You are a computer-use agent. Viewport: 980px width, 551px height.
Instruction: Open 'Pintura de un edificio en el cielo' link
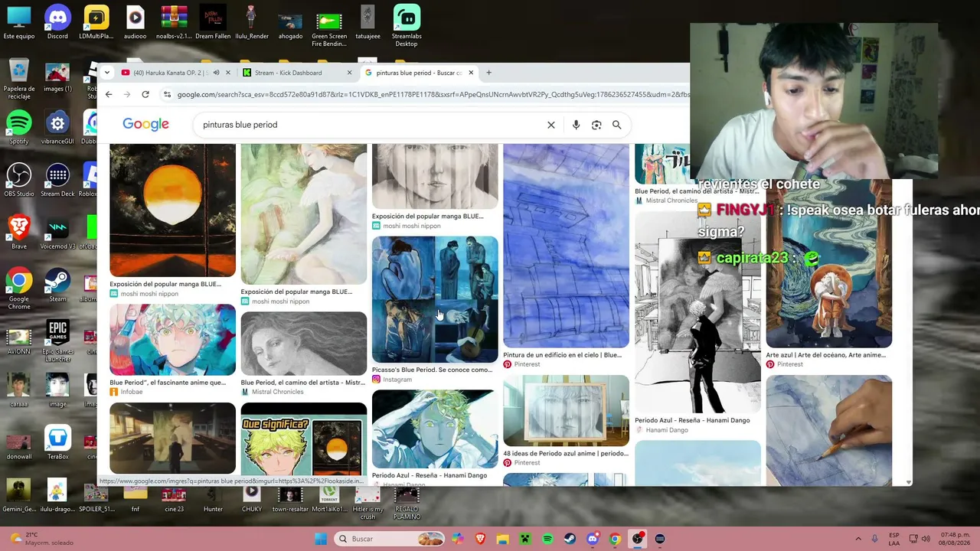pyautogui.click(x=562, y=355)
